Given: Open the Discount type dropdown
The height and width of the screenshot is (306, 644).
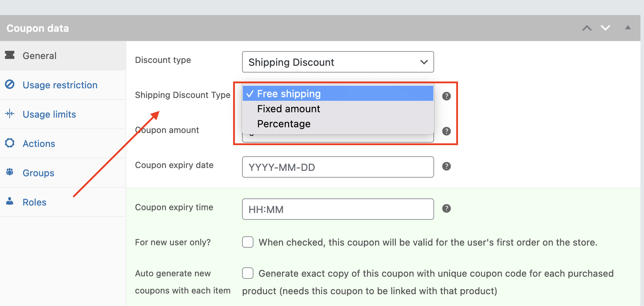Looking at the screenshot, I should click(338, 62).
